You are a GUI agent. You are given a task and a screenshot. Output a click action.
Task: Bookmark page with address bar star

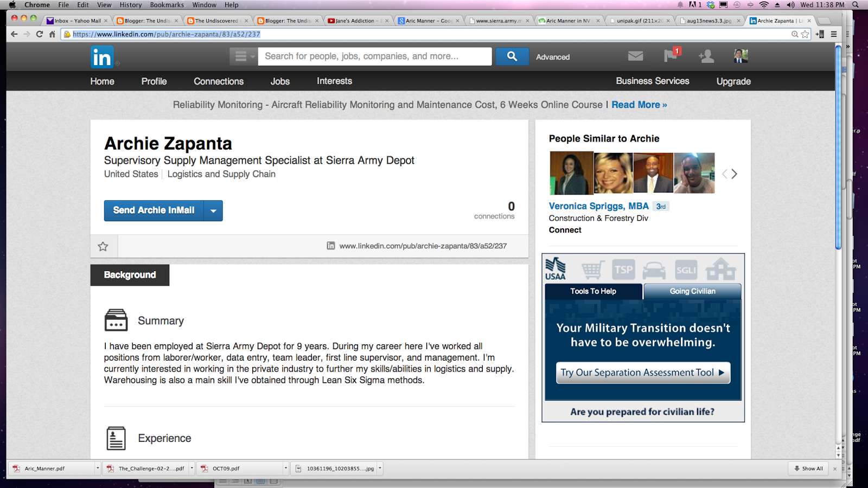coord(805,34)
